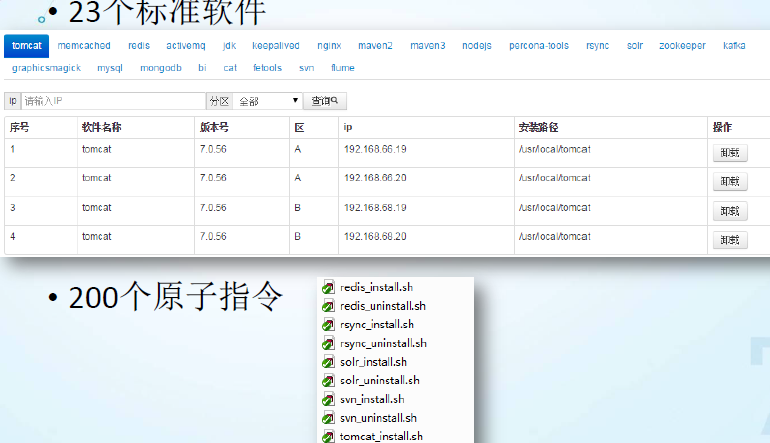Click the svn_install.sh file icon
Viewport: 770px width, 443px height.
click(328, 399)
